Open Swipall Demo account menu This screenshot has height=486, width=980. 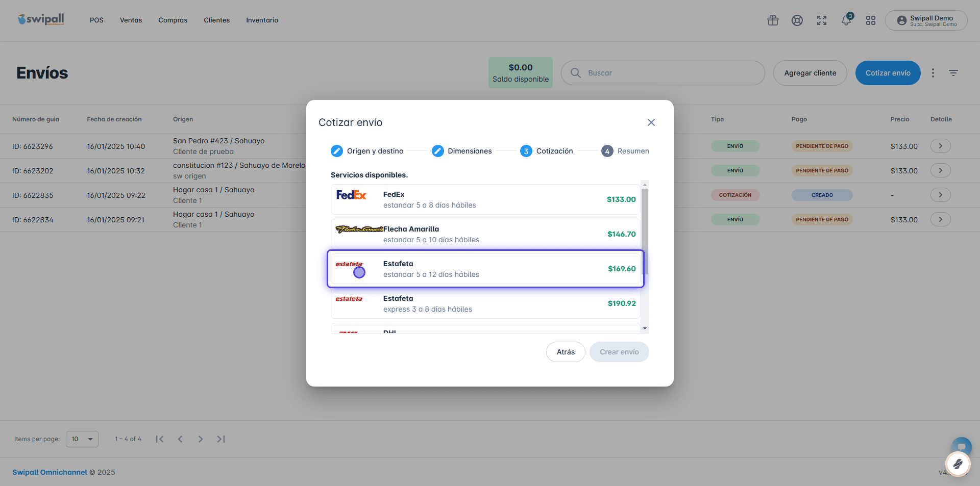tap(926, 20)
